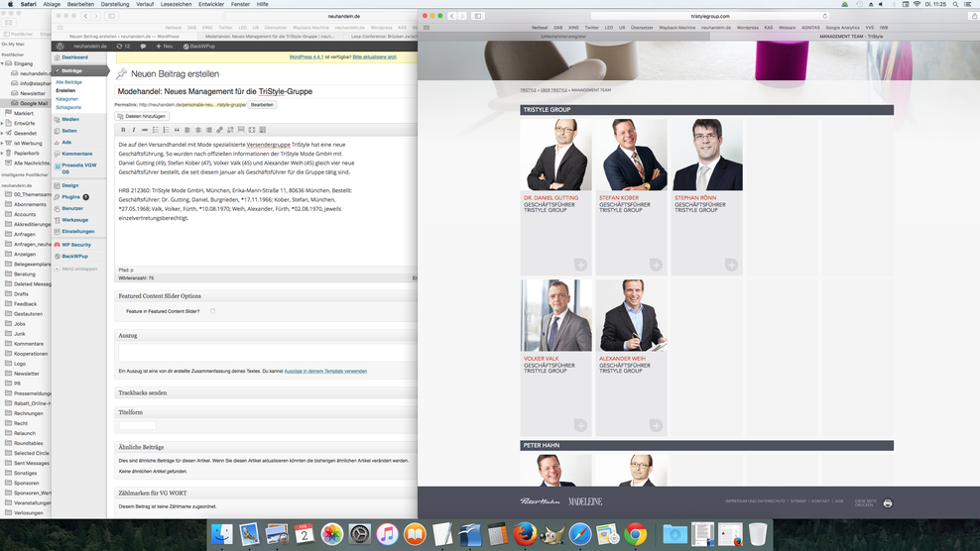980x551 pixels.
Task: Align text right in editor
Action: point(208,130)
